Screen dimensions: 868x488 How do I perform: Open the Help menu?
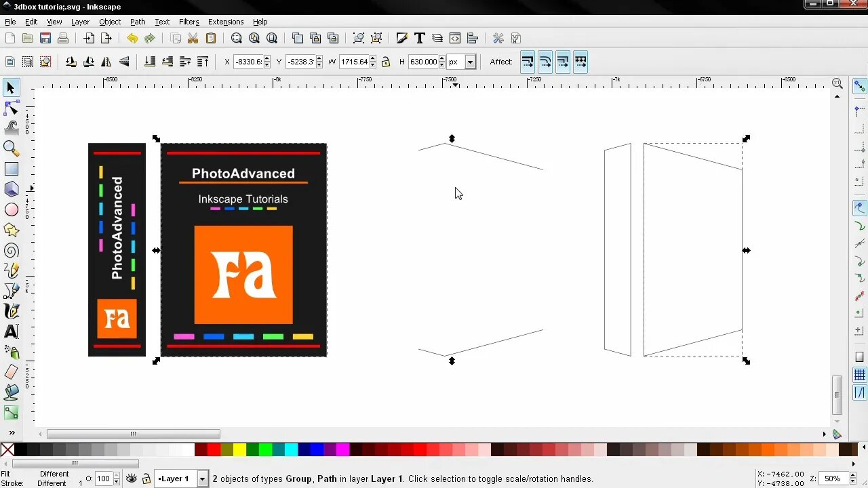click(260, 22)
